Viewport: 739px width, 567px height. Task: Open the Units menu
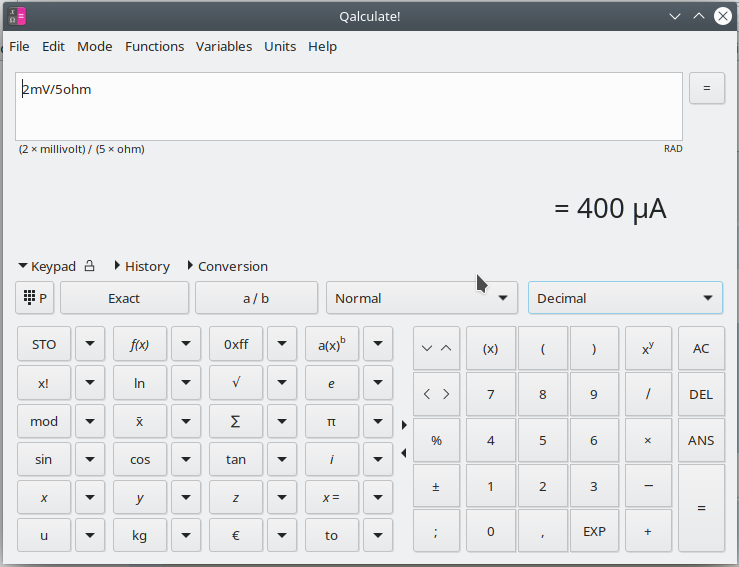coord(280,46)
